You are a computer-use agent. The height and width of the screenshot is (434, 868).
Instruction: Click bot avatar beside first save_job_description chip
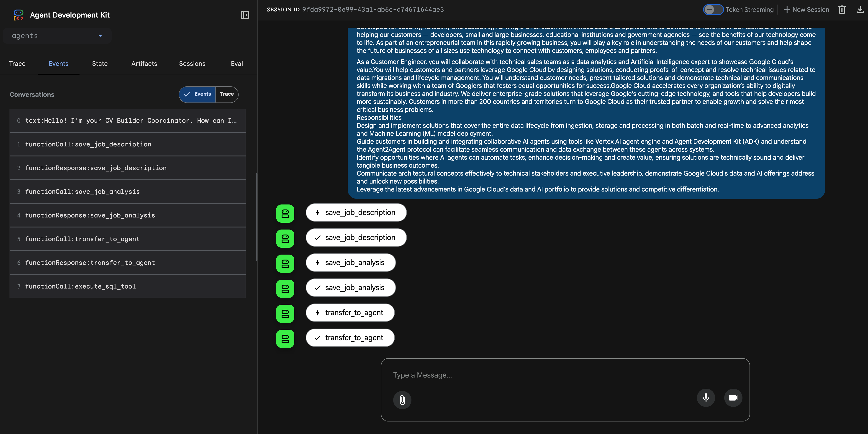click(x=285, y=213)
